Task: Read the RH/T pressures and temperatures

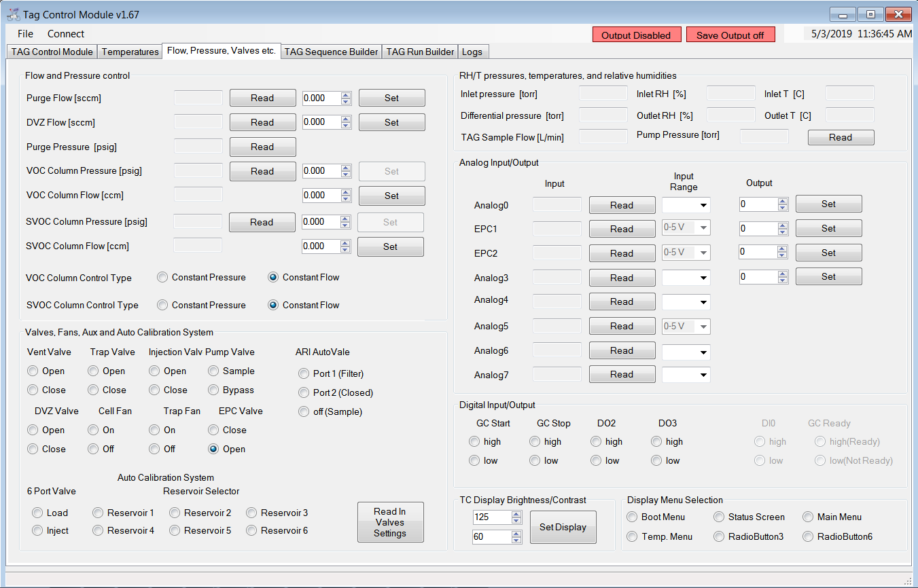Action: tap(841, 137)
